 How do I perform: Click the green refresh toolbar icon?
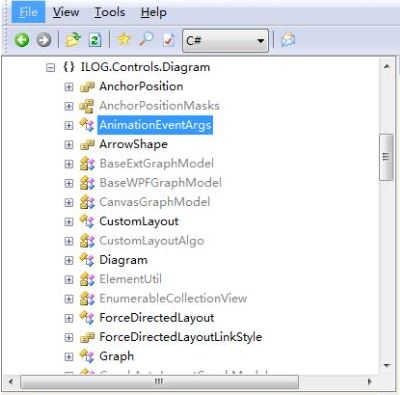95,40
